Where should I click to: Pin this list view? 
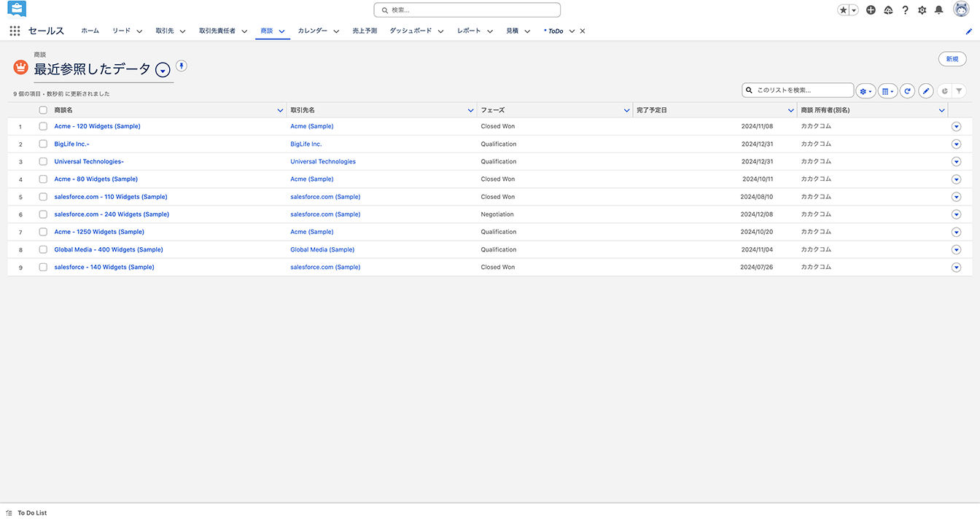[x=182, y=66]
